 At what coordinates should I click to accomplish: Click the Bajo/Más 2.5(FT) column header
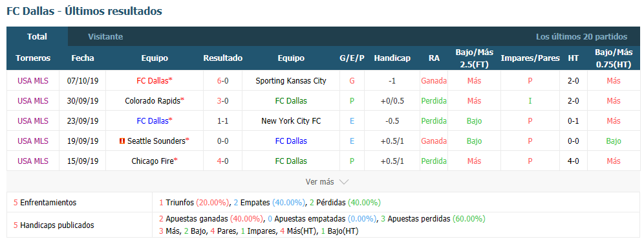(474, 58)
